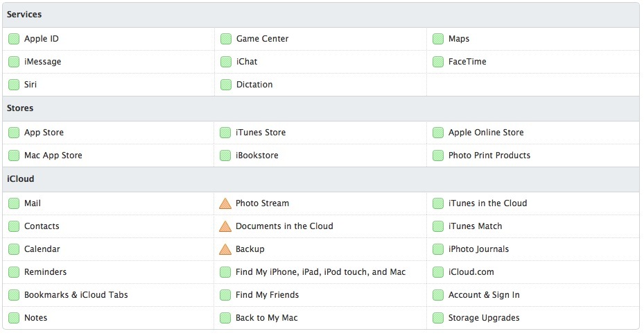Click the green status icon beside Back to My Mac
Viewport: 644px width, 336px height.
coord(225,319)
